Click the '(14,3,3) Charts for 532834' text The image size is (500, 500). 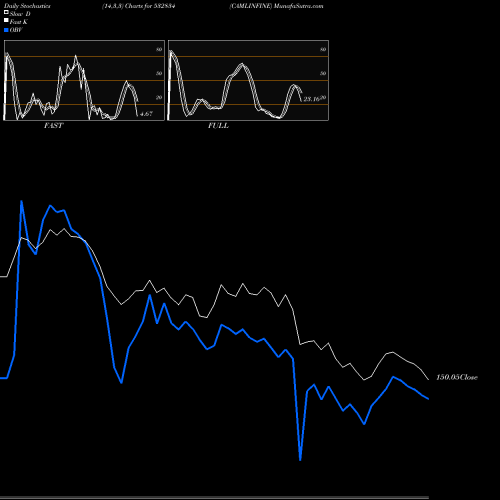coord(139,6)
